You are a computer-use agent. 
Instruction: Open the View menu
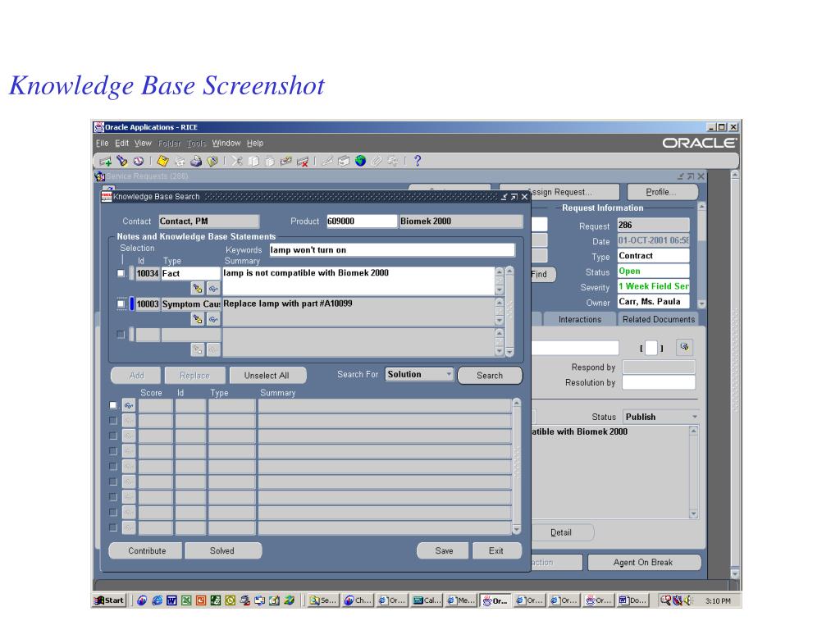coord(143,143)
